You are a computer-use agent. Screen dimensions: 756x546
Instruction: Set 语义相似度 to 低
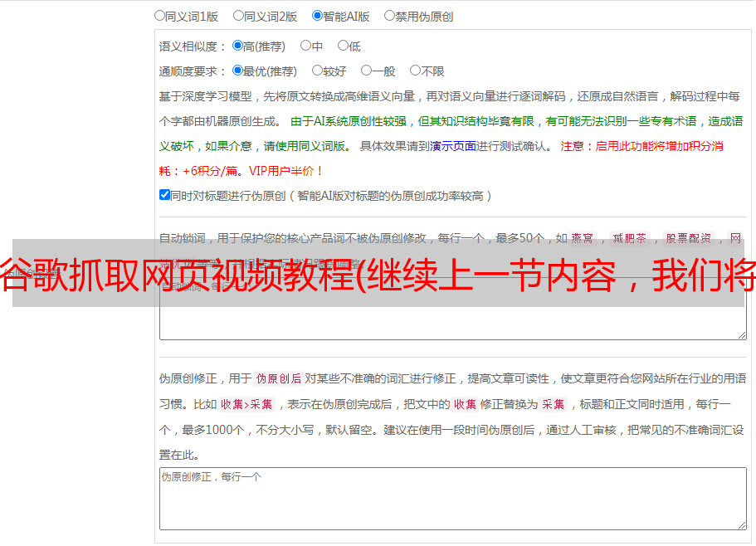click(x=343, y=46)
